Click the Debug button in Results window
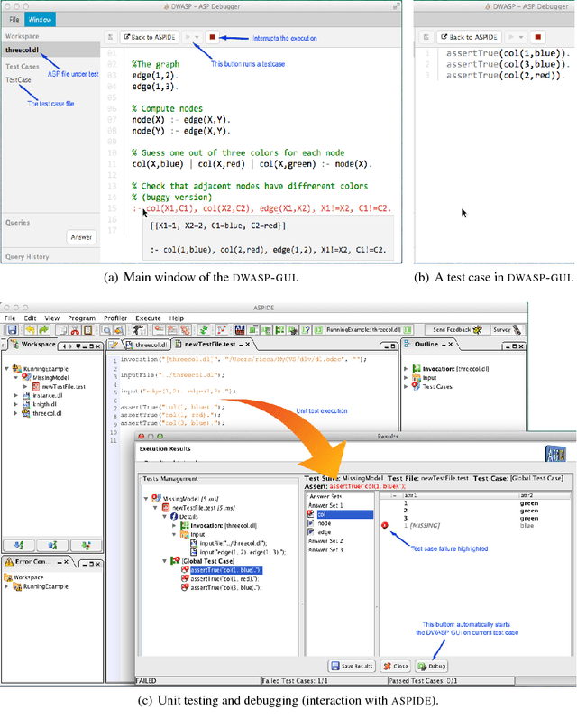The image size is (577, 728). coord(431,666)
